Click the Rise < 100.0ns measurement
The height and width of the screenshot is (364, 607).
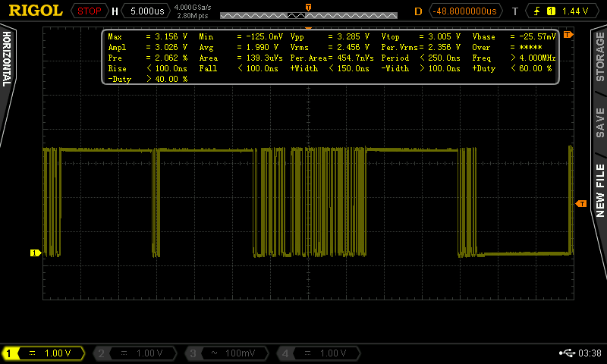[x=147, y=68]
